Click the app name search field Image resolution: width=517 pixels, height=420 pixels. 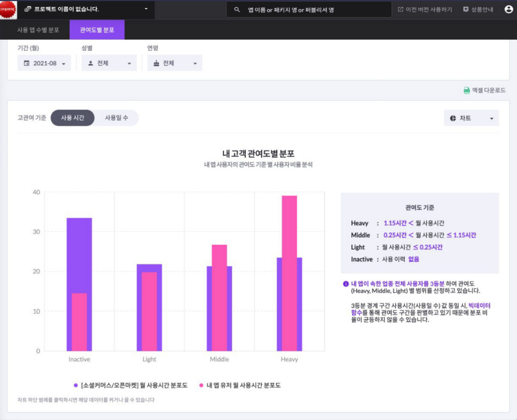point(309,10)
